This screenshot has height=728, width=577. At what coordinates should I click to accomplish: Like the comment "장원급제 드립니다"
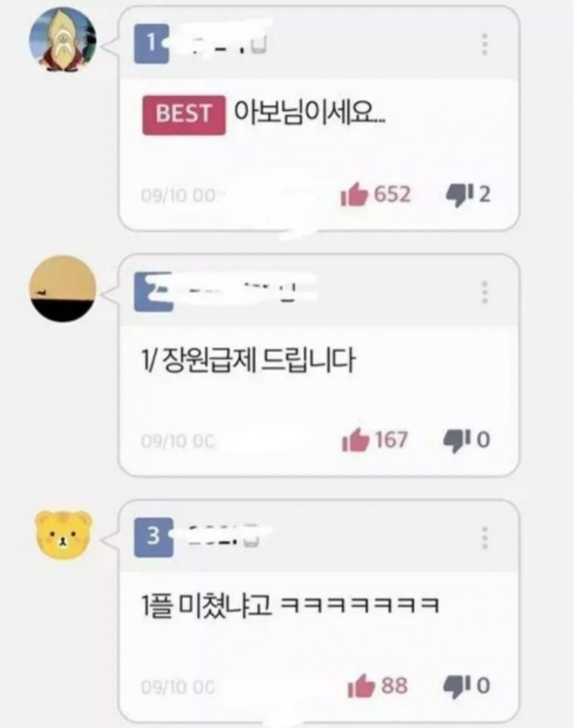355,440
